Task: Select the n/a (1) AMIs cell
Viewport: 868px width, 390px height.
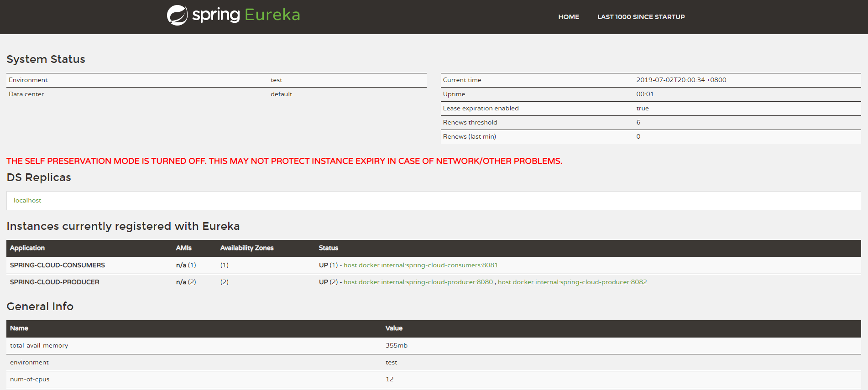Action: 186,265
